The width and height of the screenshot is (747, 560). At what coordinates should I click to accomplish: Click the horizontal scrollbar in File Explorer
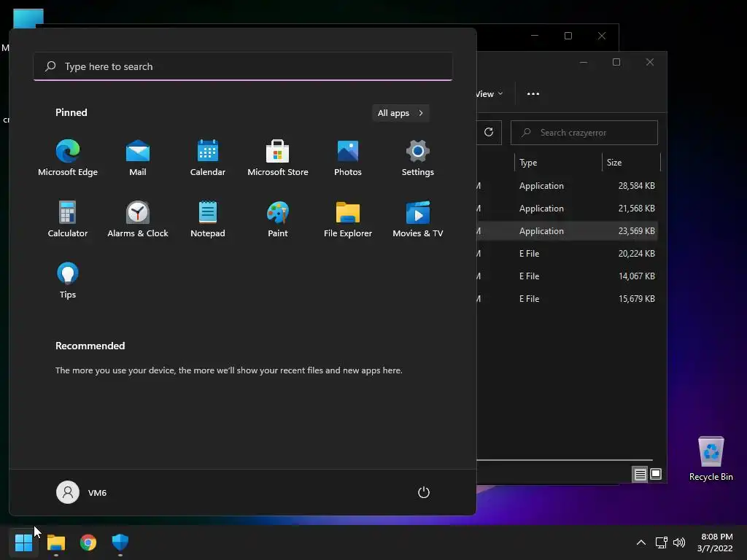(565, 460)
